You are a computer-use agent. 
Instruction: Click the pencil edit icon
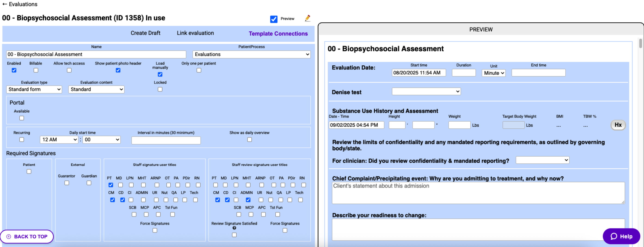coord(308,18)
